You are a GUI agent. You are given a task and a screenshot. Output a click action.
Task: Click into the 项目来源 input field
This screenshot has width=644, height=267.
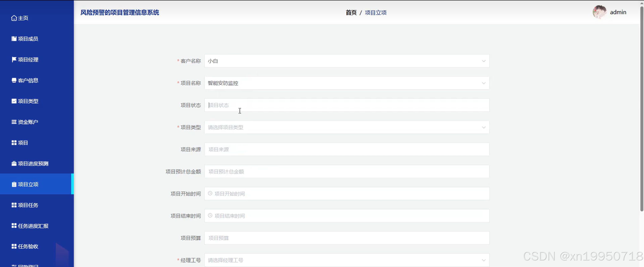[x=347, y=149]
